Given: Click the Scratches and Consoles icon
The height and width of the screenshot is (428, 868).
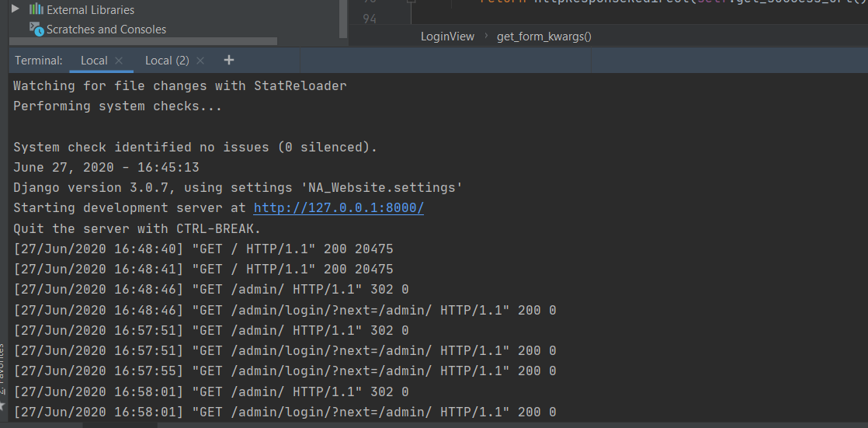Looking at the screenshot, I should point(36,29).
